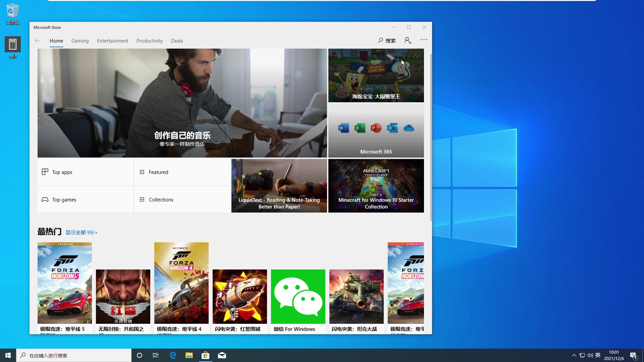
Task: Open the three-dot See more menu
Action: (424, 40)
